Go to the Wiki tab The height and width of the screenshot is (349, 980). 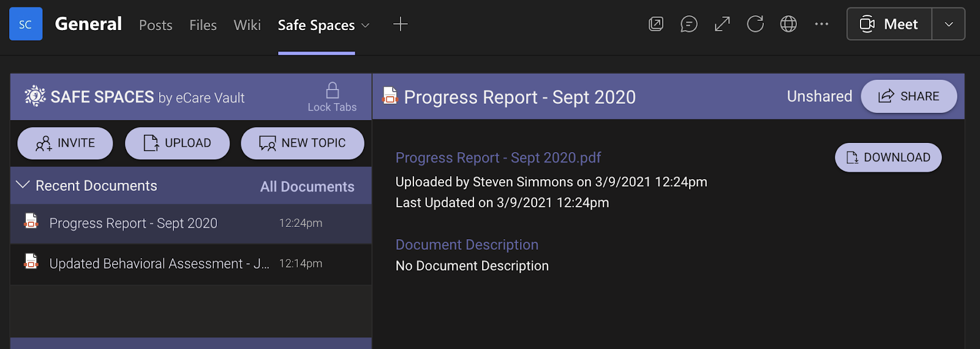tap(247, 25)
